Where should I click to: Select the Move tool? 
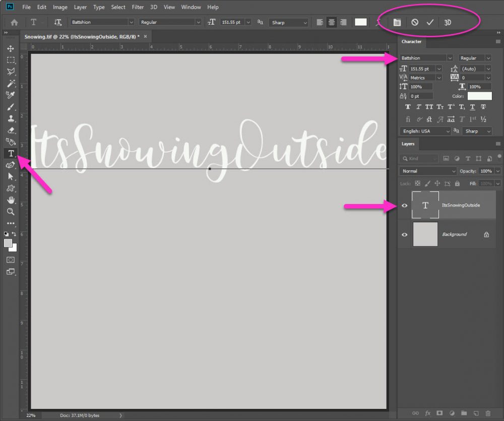point(11,49)
